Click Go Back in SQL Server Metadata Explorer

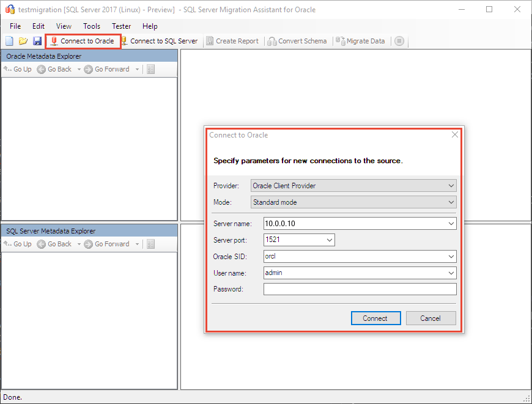coord(55,244)
